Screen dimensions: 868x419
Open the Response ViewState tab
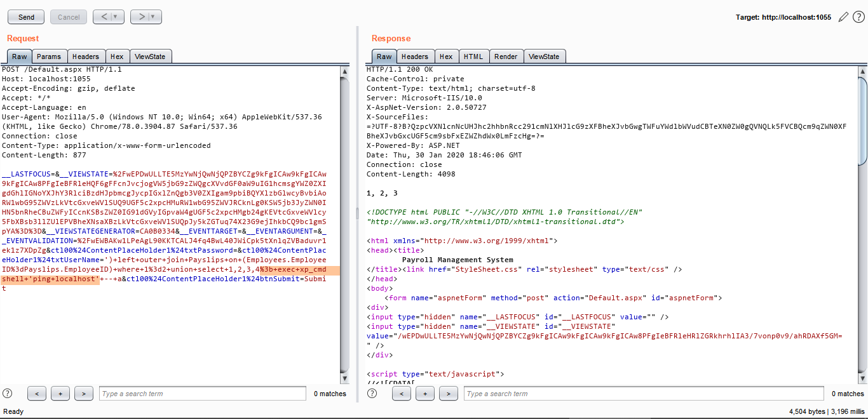(544, 57)
